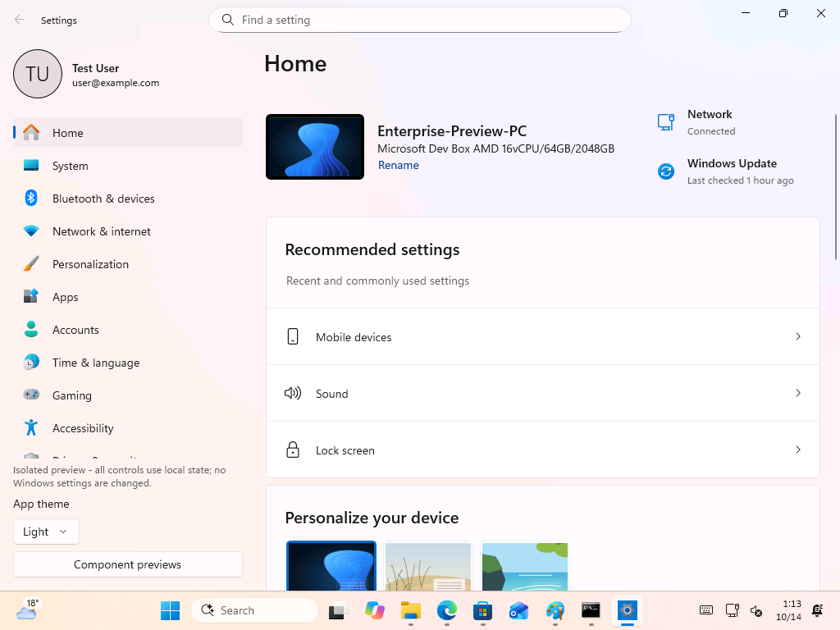Open Gaming settings page
This screenshot has height=630, width=840.
[x=127, y=395]
